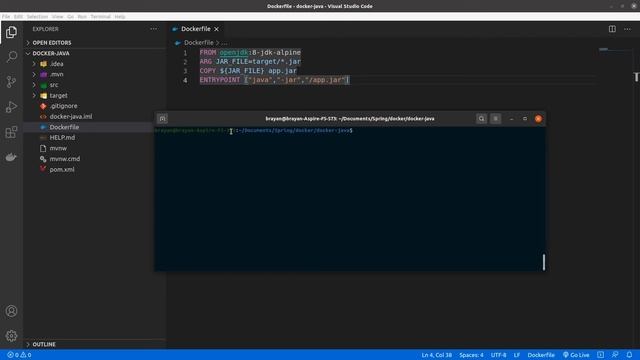640x360 pixels.
Task: Click the terminal prompt line
Action: pyautogui.click(x=253, y=131)
